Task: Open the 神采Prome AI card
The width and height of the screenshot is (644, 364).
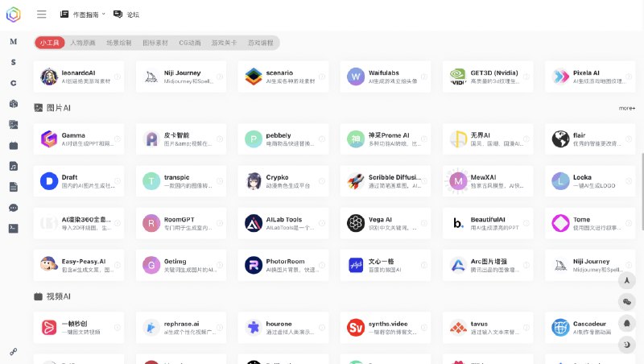Action: (x=386, y=139)
